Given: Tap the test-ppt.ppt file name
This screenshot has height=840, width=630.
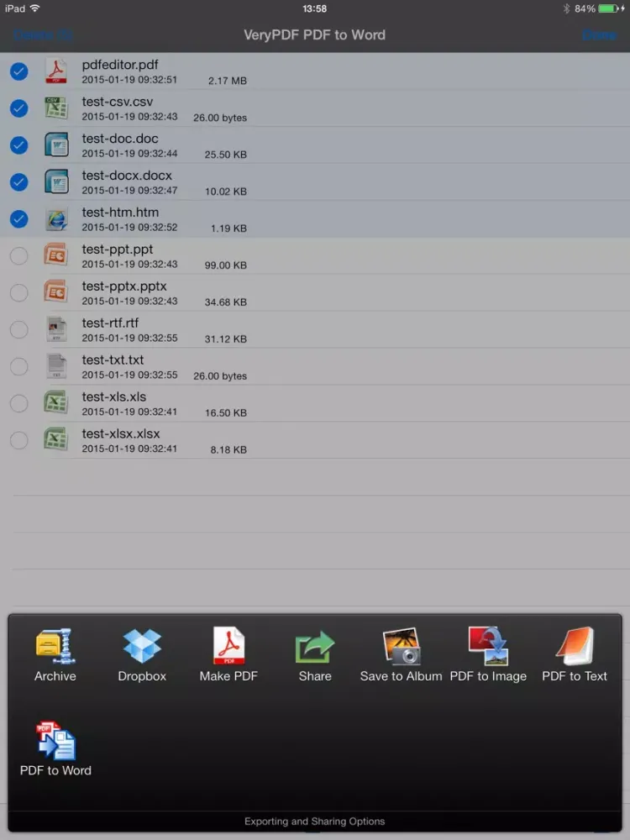Looking at the screenshot, I should point(118,249).
